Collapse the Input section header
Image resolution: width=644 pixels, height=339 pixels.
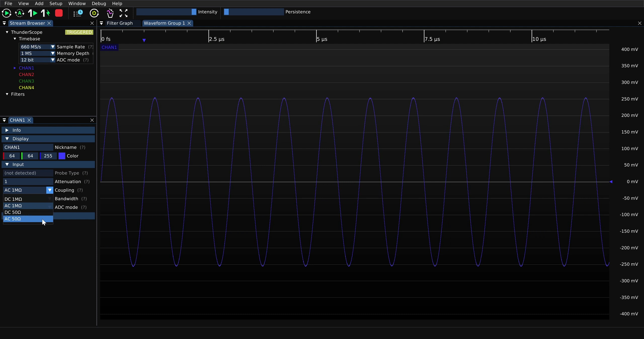(48, 164)
